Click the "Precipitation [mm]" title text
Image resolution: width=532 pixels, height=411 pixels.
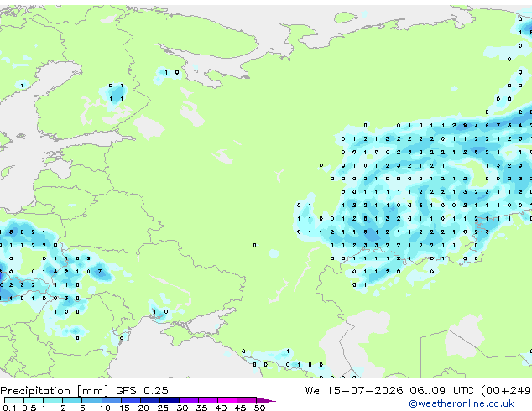click(x=55, y=391)
